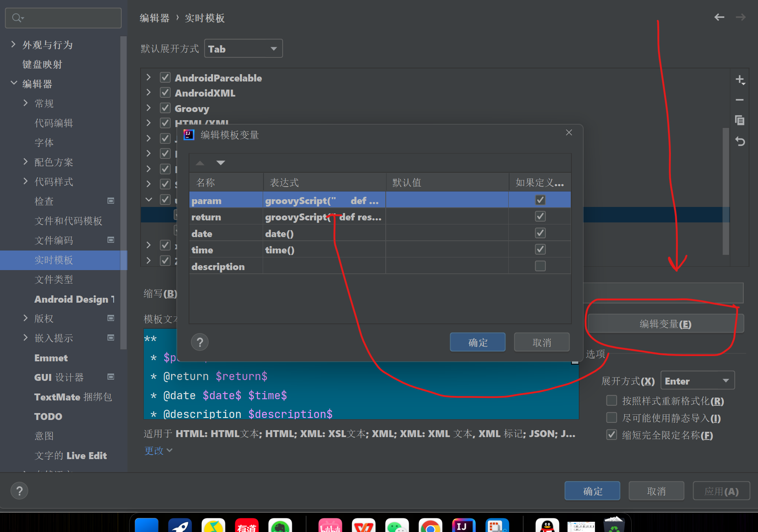Toggle the AndroidXML template group checkbox

pos(165,93)
